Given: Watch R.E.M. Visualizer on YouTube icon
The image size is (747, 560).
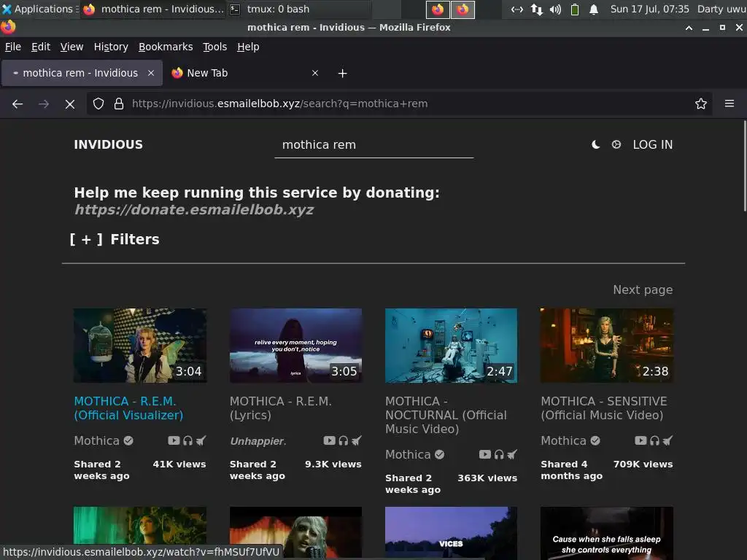Looking at the screenshot, I should [174, 440].
